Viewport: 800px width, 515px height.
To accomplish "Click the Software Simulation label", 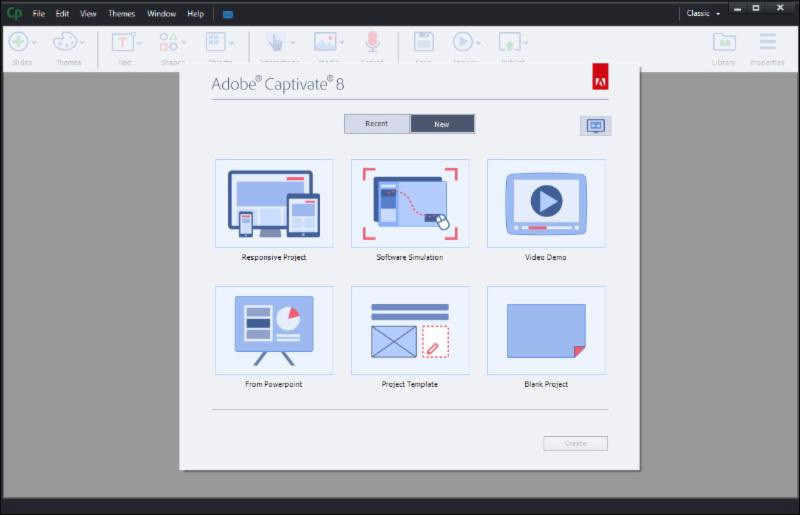I will (x=410, y=257).
